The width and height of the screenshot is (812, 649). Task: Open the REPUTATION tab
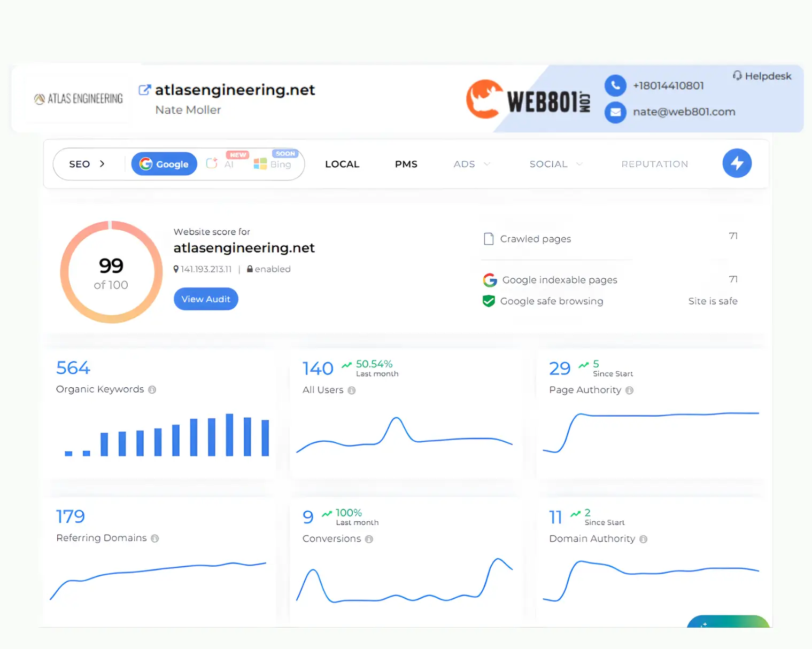click(x=654, y=164)
